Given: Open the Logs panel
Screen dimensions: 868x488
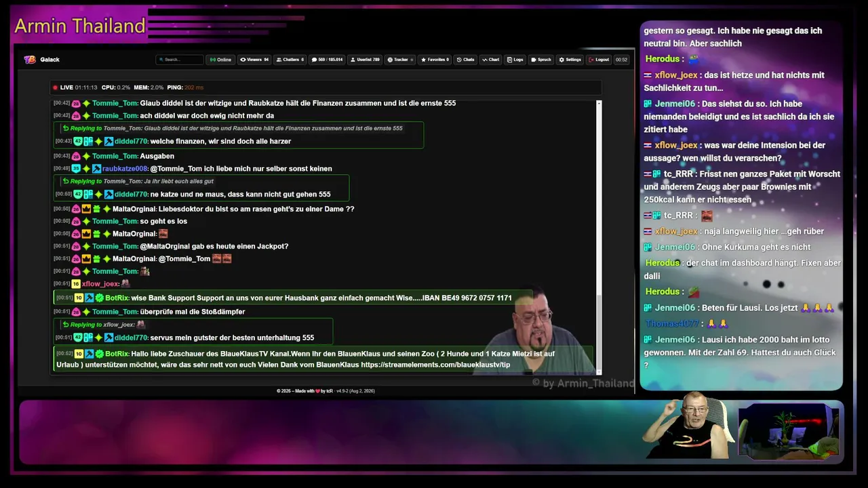Looking at the screenshot, I should [x=515, y=60].
